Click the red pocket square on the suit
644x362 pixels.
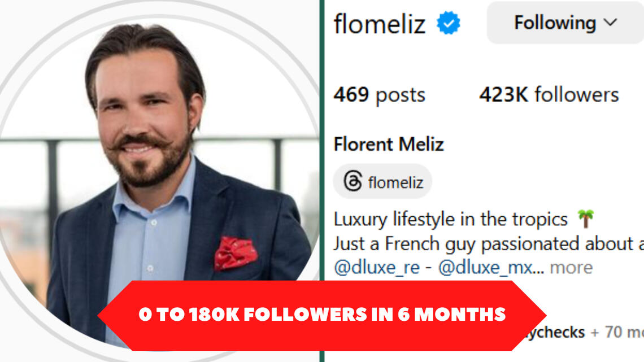236,252
